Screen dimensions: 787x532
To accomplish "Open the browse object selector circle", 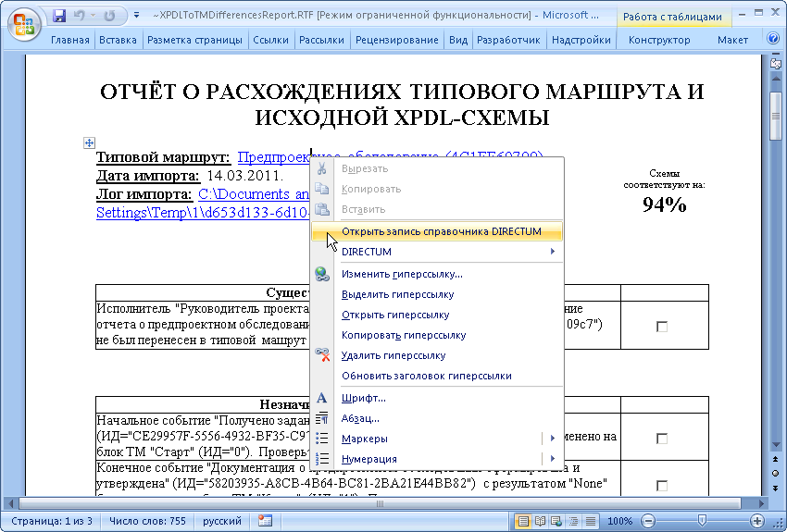I will [x=776, y=474].
